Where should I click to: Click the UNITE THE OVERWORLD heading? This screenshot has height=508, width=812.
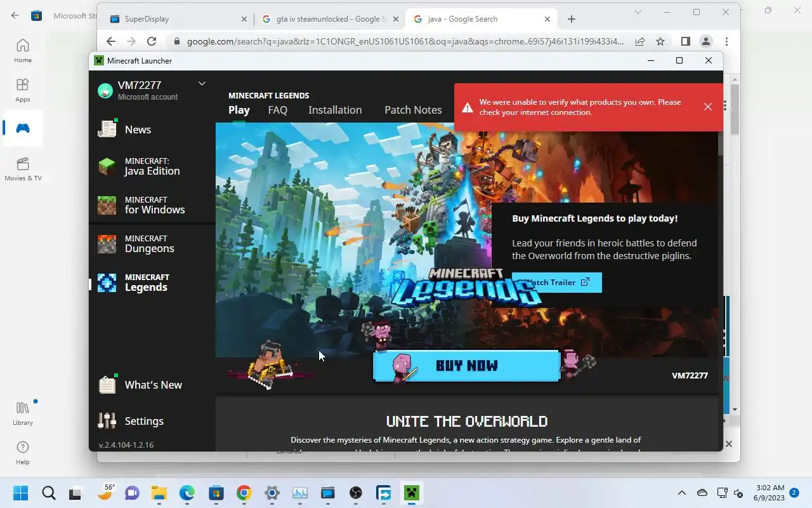[x=467, y=421]
